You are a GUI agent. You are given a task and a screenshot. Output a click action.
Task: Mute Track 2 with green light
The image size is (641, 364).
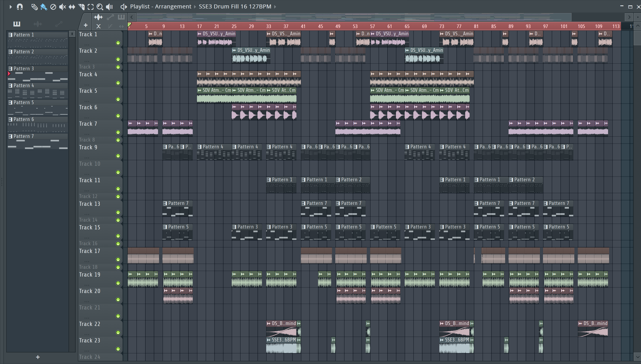point(118,59)
